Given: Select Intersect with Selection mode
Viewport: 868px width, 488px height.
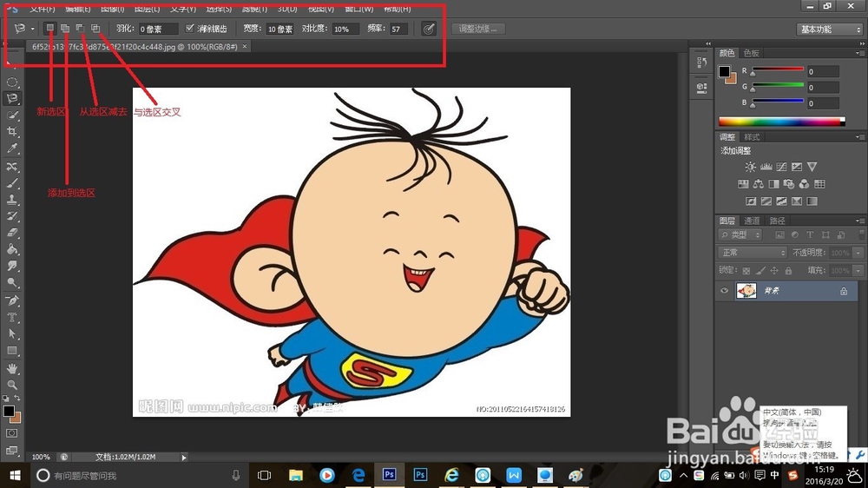Looking at the screenshot, I should (x=95, y=28).
